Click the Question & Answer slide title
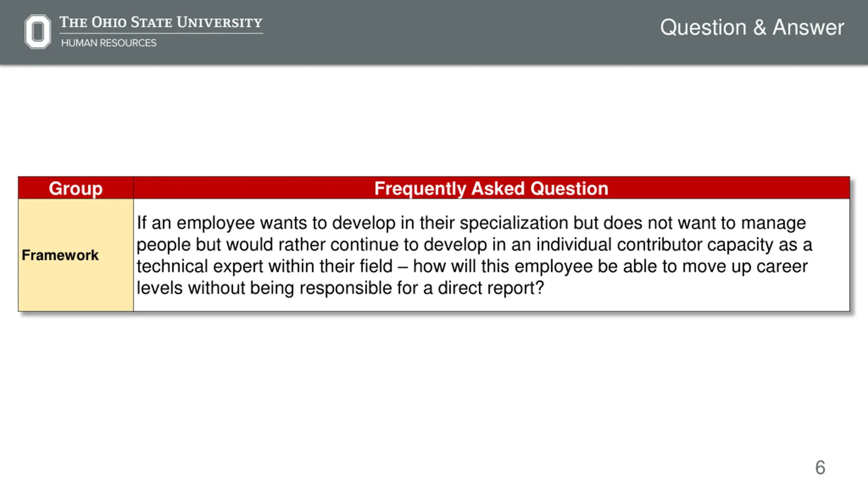Image resolution: width=868 pixels, height=488 pixels. coord(752,27)
